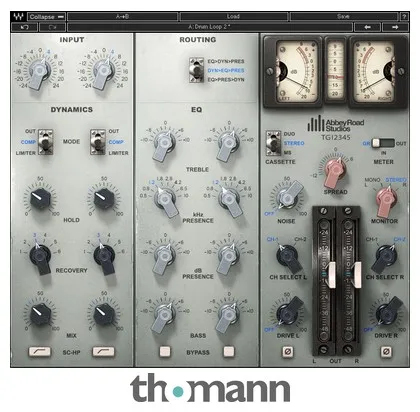Toggle left channel phase invert button
Image resolution: width=420 pixels, height=412 pixels.
288,351
